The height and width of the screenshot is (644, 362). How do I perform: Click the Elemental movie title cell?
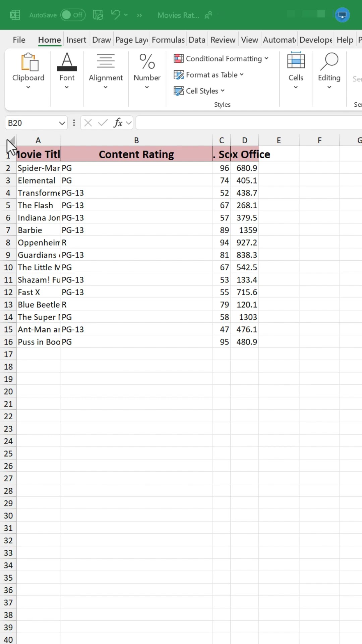tap(38, 180)
